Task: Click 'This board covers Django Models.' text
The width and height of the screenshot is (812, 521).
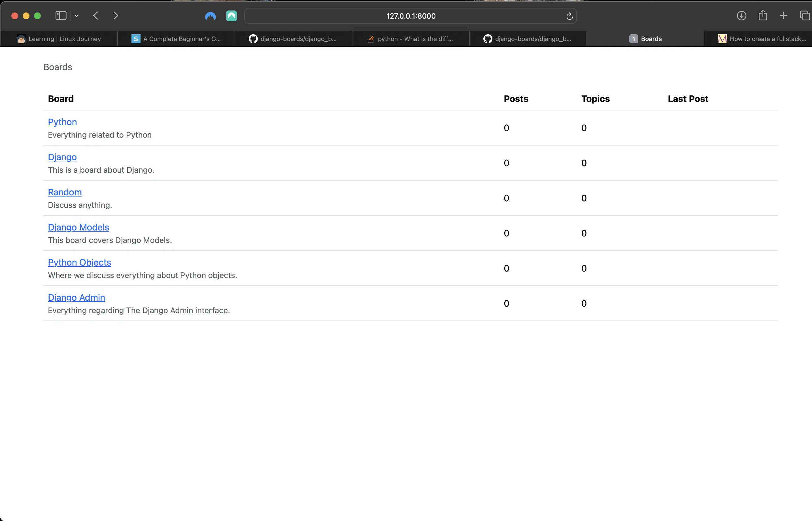Action: 110,240
